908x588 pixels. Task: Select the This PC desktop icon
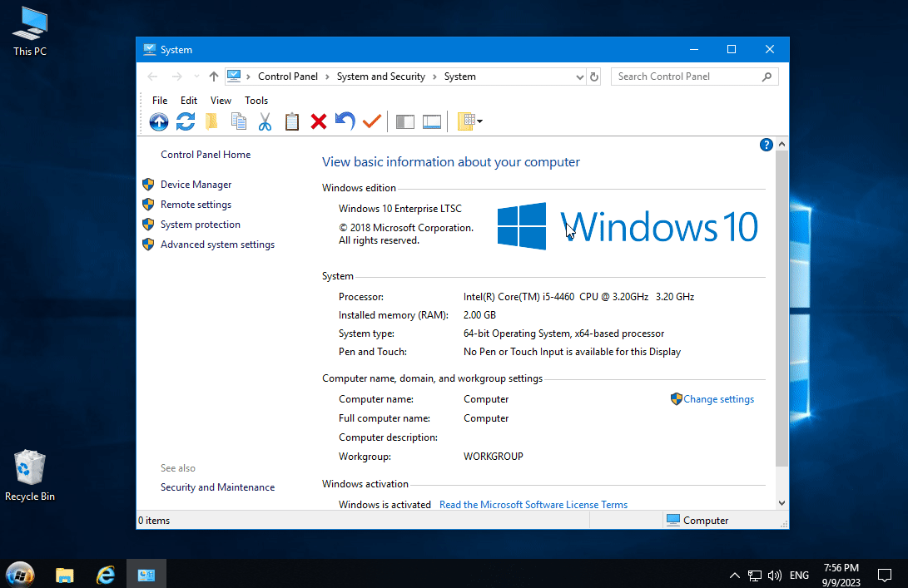(30, 32)
